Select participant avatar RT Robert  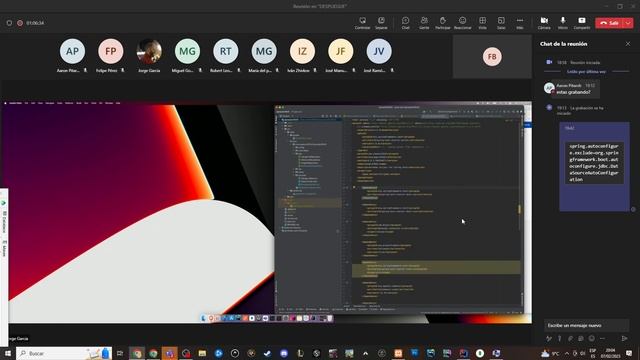point(226,51)
